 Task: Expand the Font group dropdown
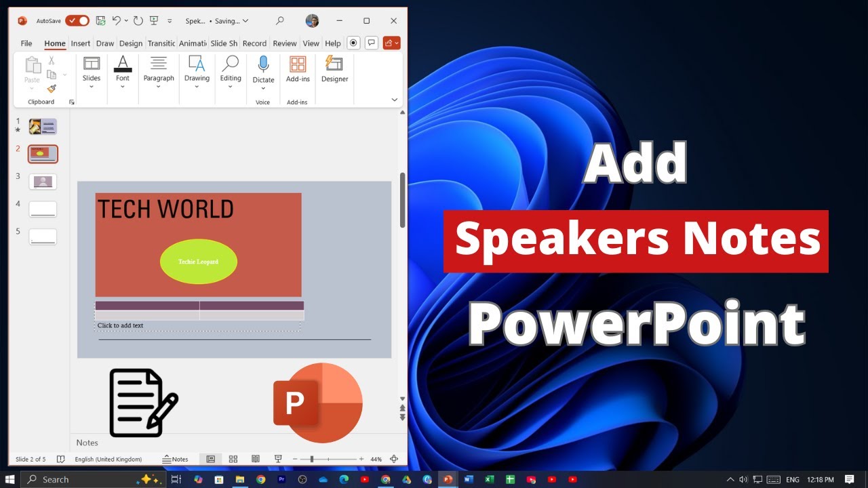pos(123,87)
